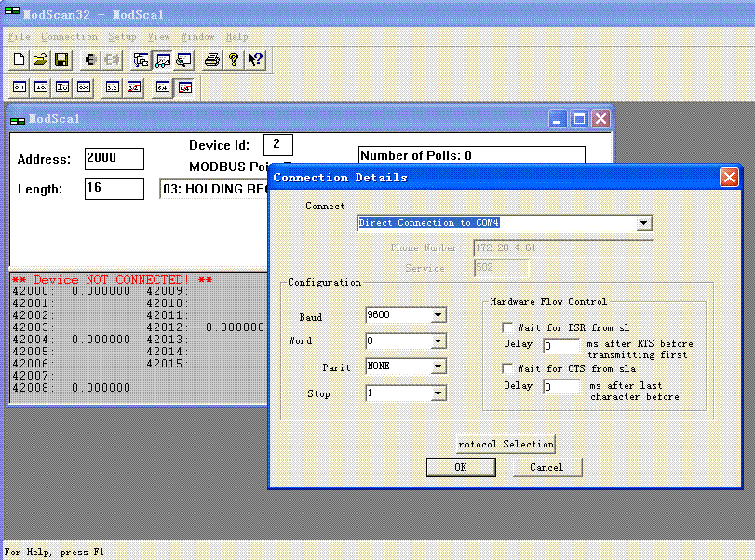
Task: Click the yellow question mark Help icon
Action: pos(234,60)
